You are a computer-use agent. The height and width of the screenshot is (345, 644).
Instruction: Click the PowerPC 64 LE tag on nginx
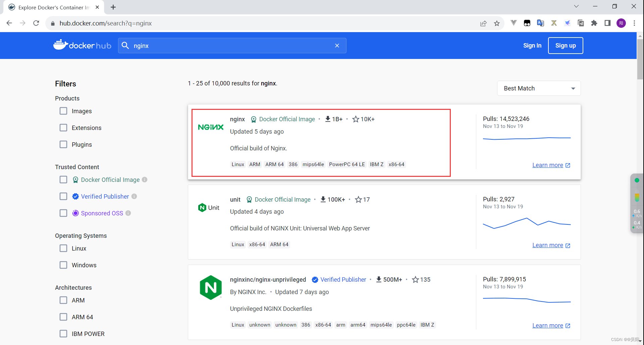347,164
